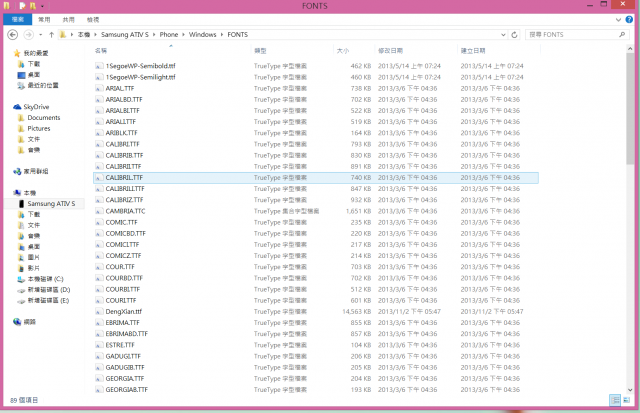This screenshot has height=413, width=640.
Task: Select the GEORGIAB.TTF file name
Action: (127, 390)
